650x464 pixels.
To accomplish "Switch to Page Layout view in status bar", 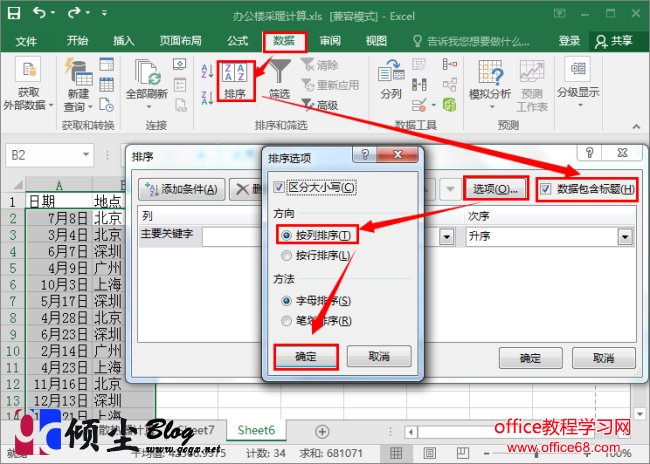I will [429, 453].
